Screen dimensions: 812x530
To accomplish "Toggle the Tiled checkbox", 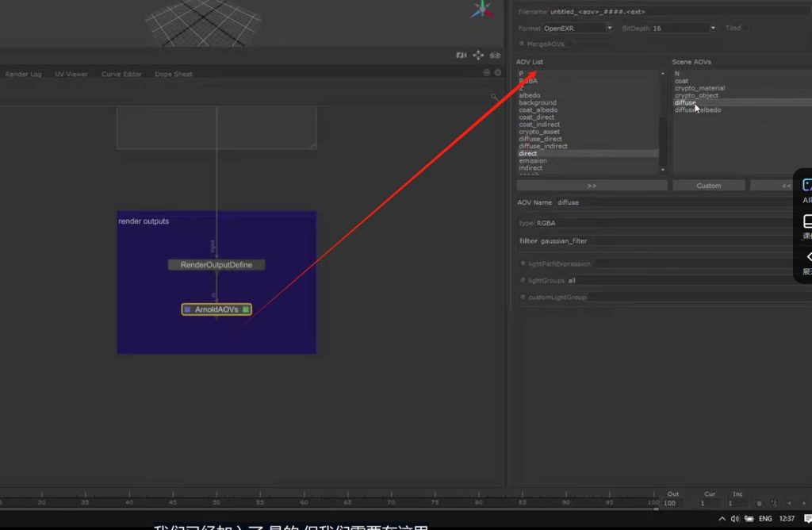I will pyautogui.click(x=746, y=29).
